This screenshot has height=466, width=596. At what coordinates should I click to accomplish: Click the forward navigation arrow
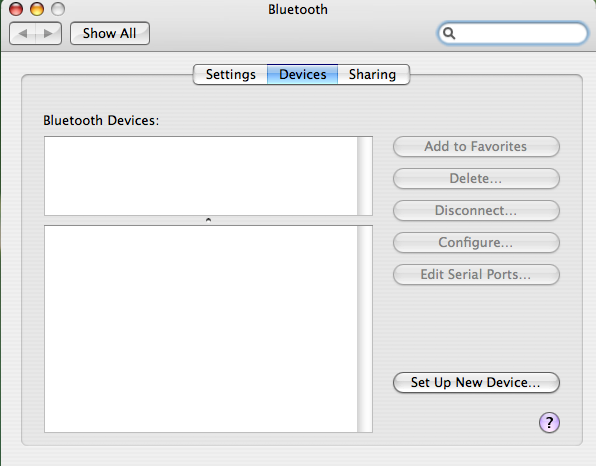(48, 33)
